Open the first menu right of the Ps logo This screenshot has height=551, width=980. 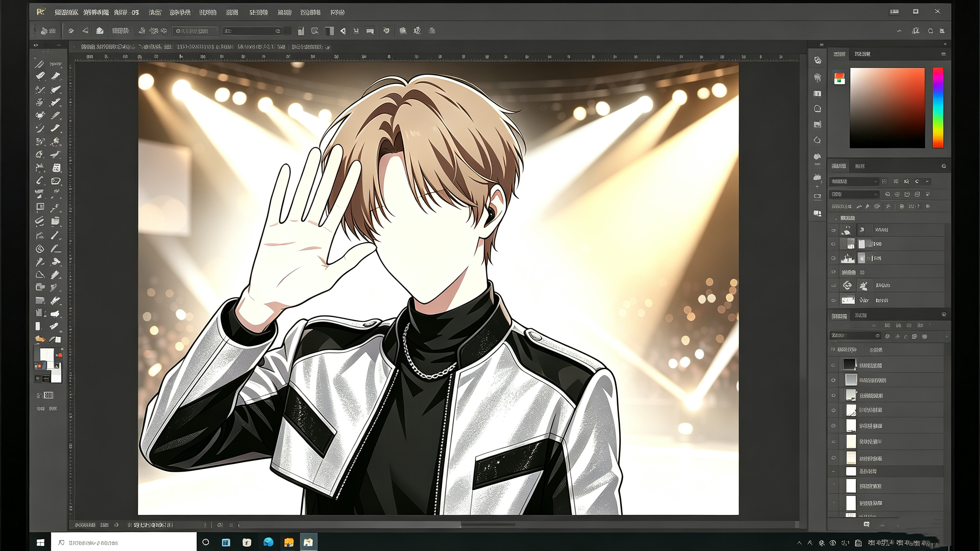(x=66, y=12)
